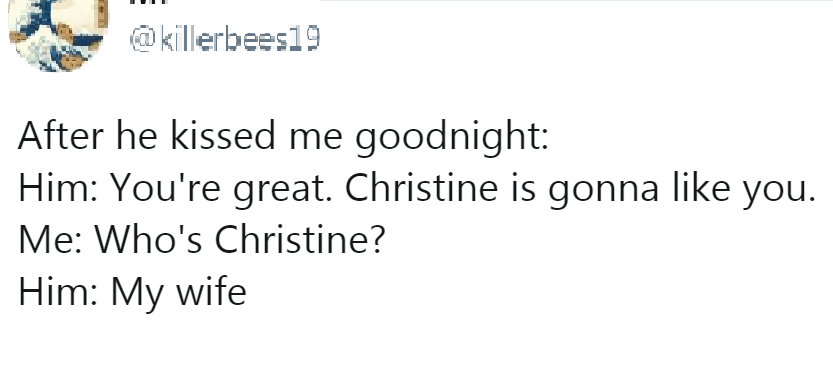This screenshot has height=385, width=833.
Task: Click the line 'After he kissed me goodnight:'
Action: click(283, 136)
